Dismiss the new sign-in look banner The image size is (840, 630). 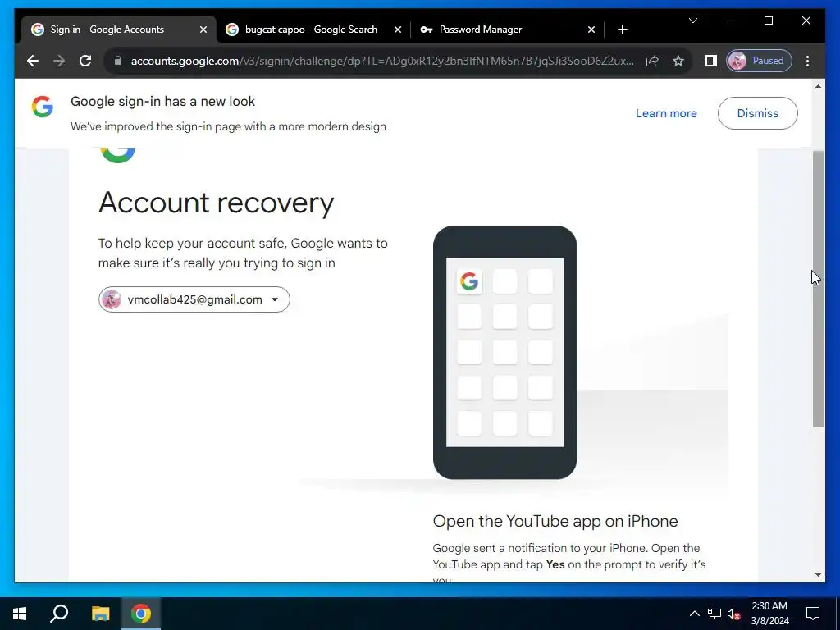click(757, 113)
